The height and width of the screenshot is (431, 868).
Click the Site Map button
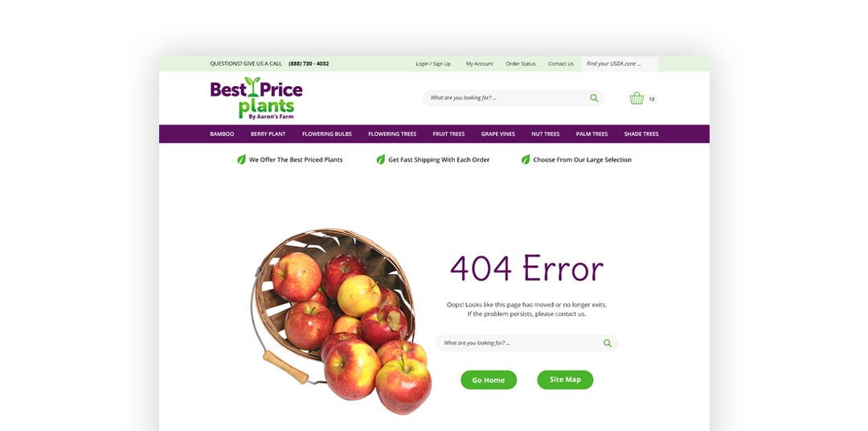(565, 380)
